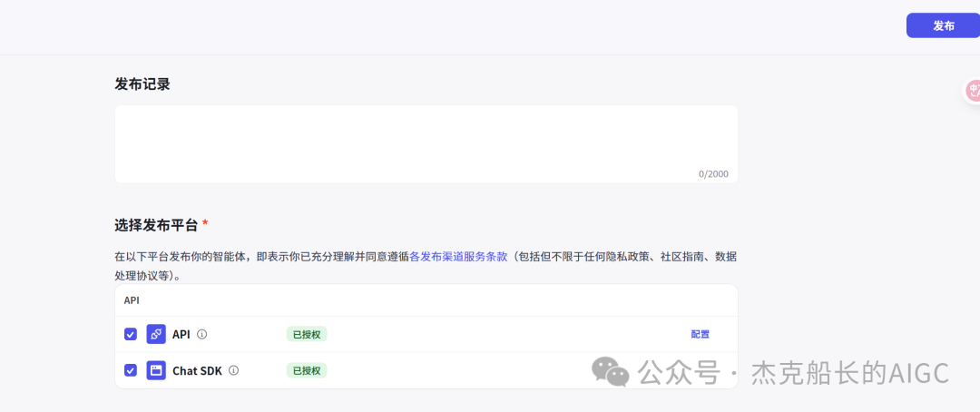
Task: Click the API link icon
Action: click(156, 335)
